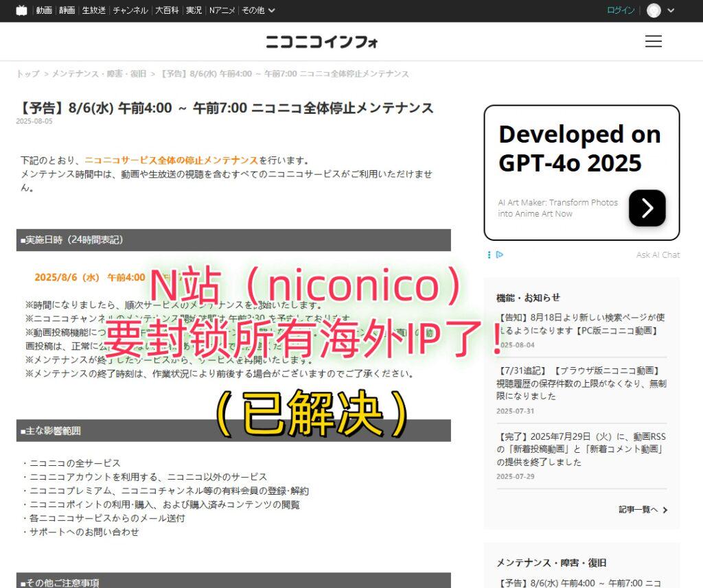This screenshot has height=588, width=703.
Task: Click the 各ニコニコサービスからのメール送信 list item
Action: click(104, 518)
